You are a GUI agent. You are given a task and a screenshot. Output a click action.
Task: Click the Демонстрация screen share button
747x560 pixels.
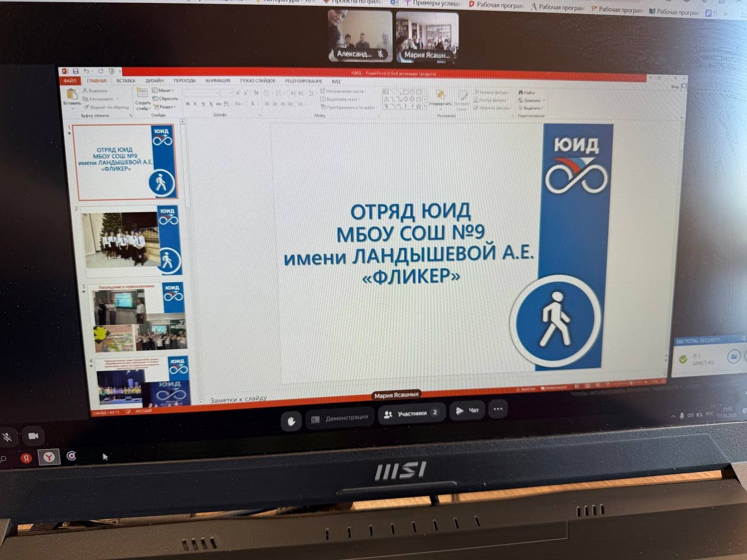pyautogui.click(x=340, y=418)
